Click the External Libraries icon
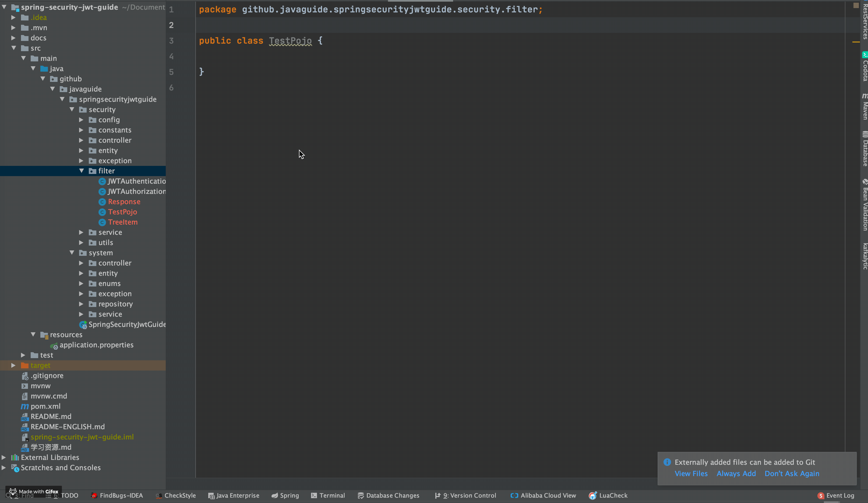The height and width of the screenshot is (503, 868). [15, 457]
